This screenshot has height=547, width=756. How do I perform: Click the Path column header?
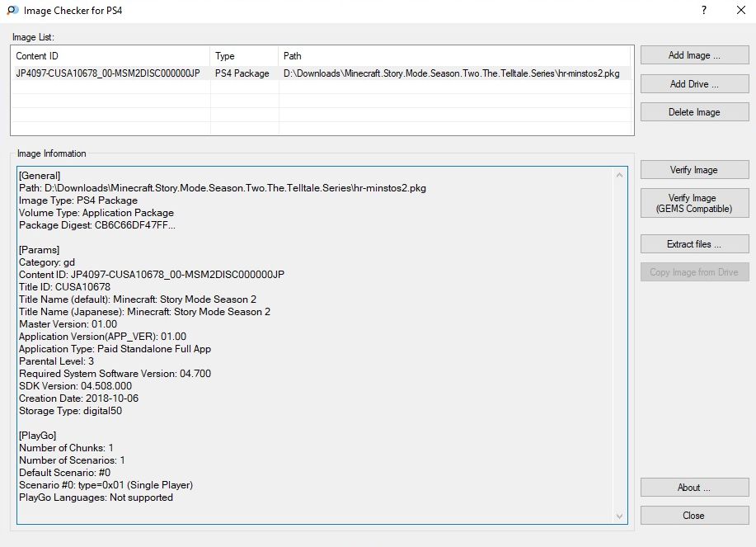click(456, 56)
